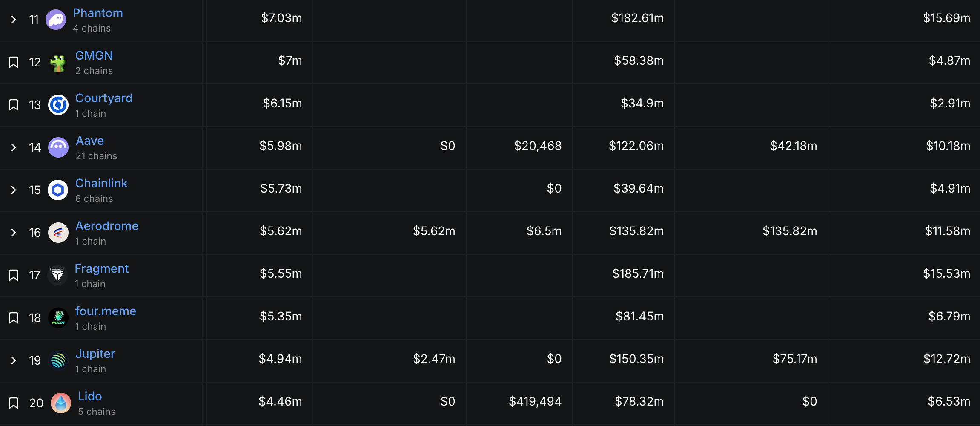This screenshot has height=426, width=980.
Task: Click the Courtyard circular logo icon
Action: click(x=58, y=105)
